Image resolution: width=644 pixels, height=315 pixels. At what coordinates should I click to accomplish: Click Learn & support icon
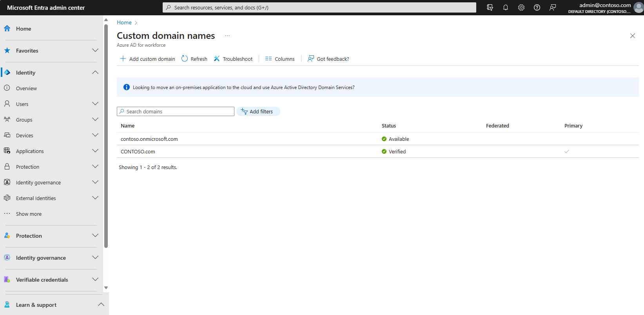click(x=7, y=304)
